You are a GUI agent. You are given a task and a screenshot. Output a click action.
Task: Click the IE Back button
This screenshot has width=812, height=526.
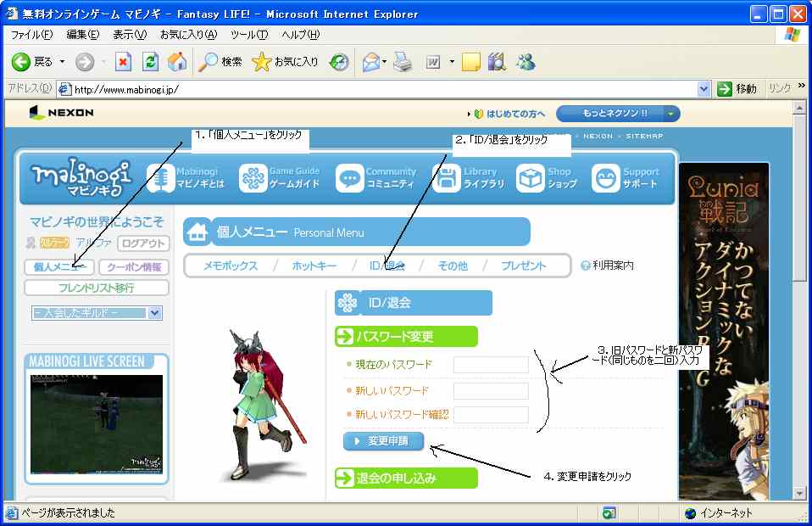pyautogui.click(x=32, y=62)
